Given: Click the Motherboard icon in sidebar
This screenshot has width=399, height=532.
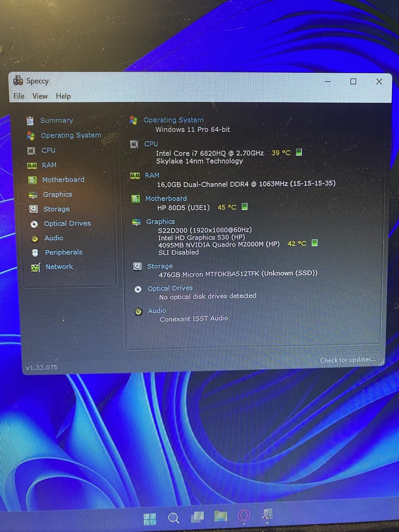Looking at the screenshot, I should 33,180.
